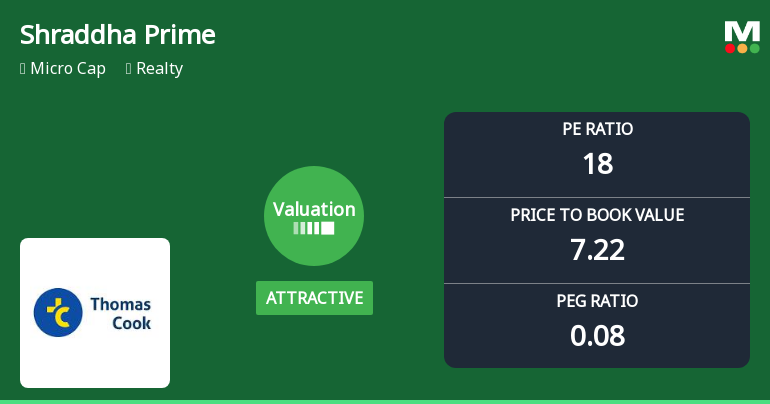Click the PE RATIO heading
770x404 pixels.
[x=597, y=129]
